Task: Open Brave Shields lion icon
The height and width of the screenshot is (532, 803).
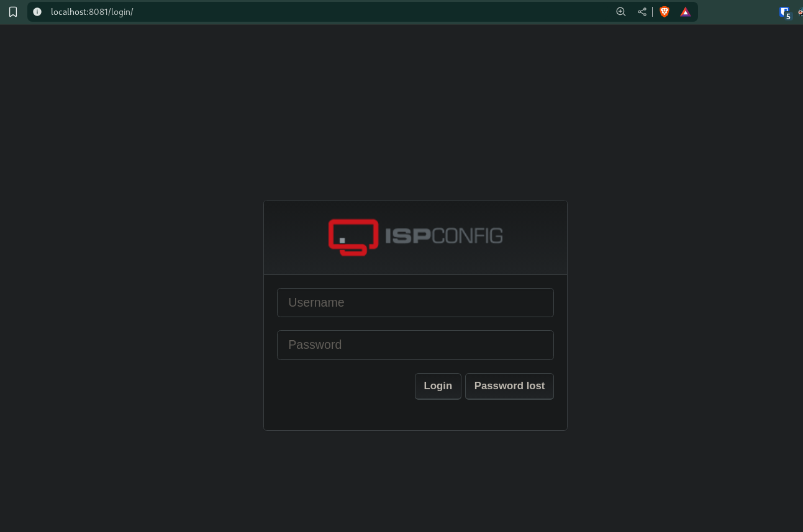Action: click(x=665, y=12)
